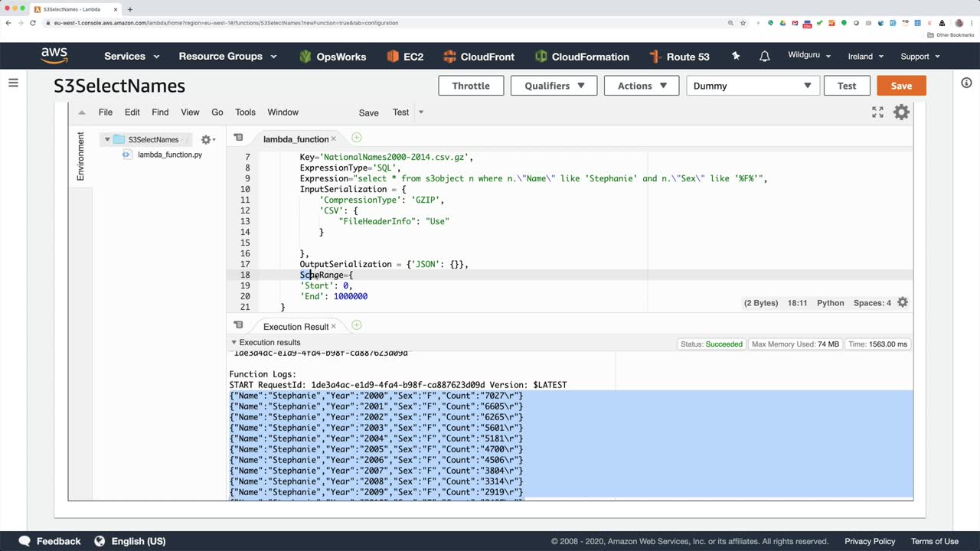This screenshot has height=551, width=980.
Task: Click the Throttle button
Action: pos(471,86)
